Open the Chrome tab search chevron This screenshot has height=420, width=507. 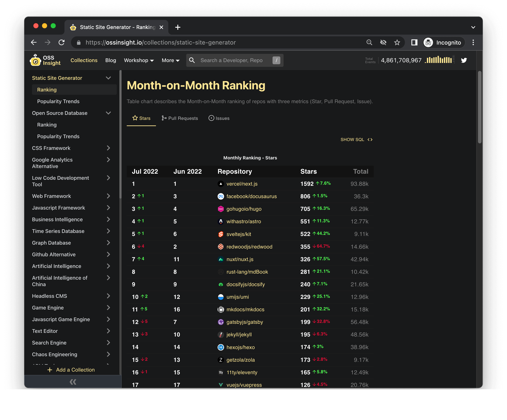click(473, 27)
